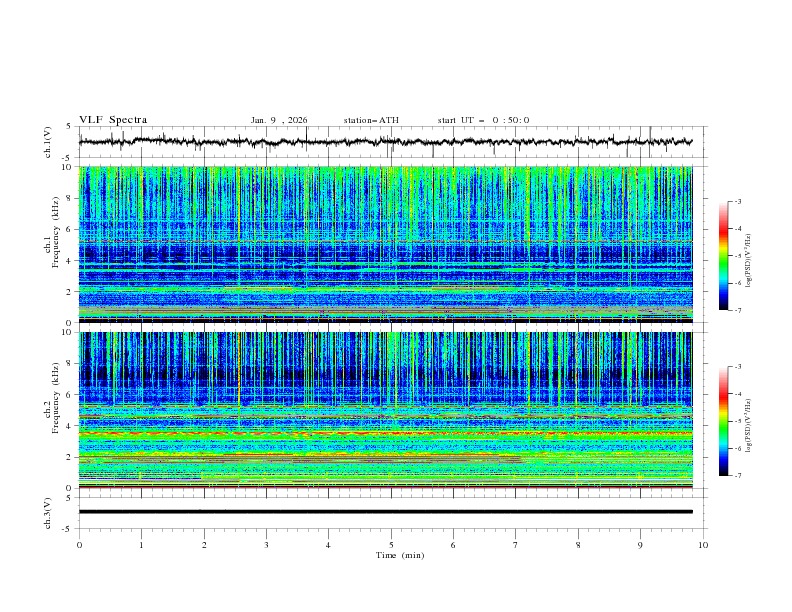Screen dimensions: 792x612
Task: Click the ch.1 waveform trace panel
Action: 390,142
